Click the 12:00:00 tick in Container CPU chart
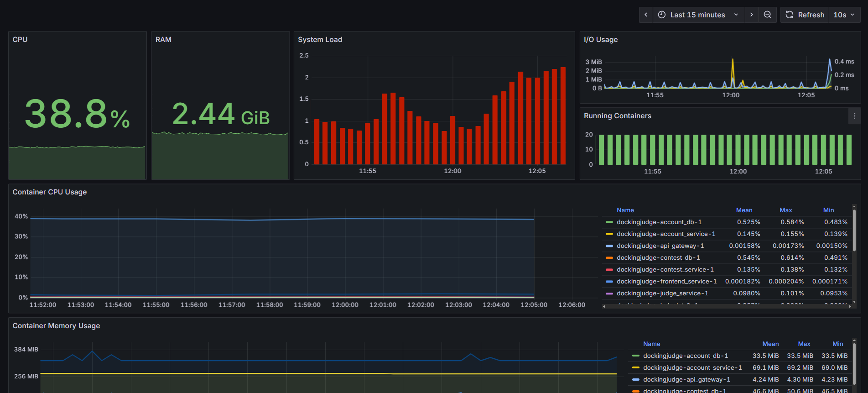The height and width of the screenshot is (393, 868). click(x=345, y=305)
